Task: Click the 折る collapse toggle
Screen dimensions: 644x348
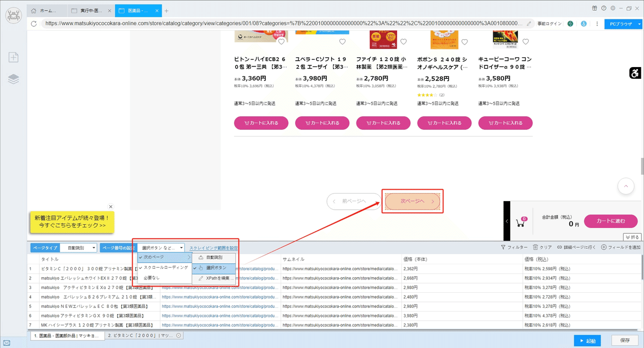Action: coord(633,237)
